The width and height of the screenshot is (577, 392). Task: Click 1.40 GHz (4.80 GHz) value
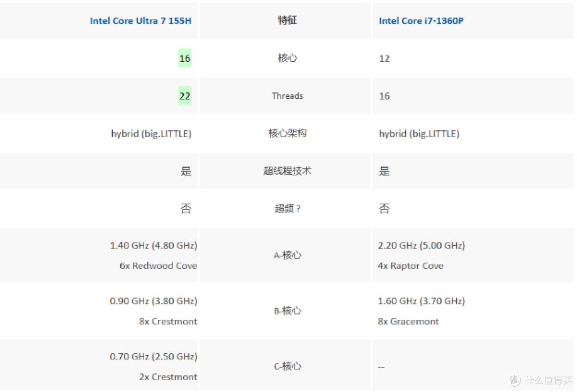click(153, 246)
